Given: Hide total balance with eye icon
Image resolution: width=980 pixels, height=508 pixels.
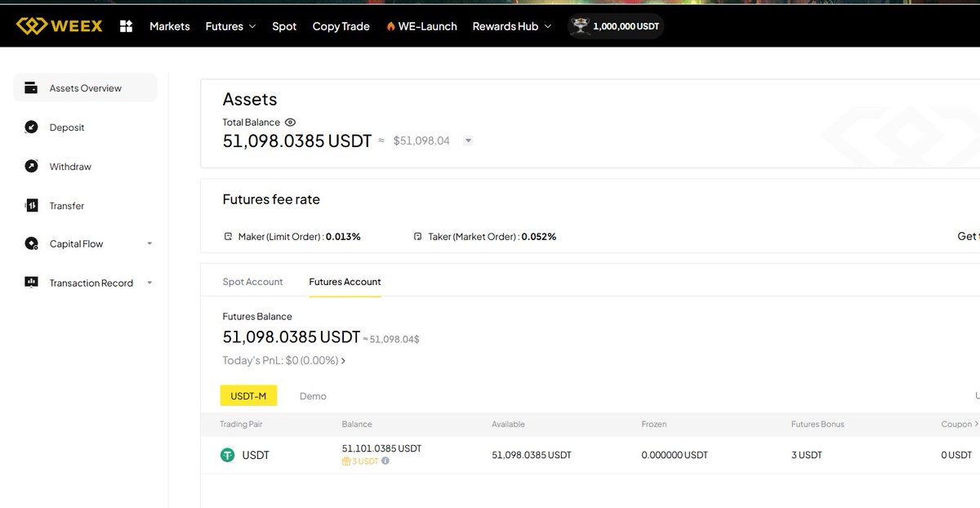Looking at the screenshot, I should click(290, 123).
